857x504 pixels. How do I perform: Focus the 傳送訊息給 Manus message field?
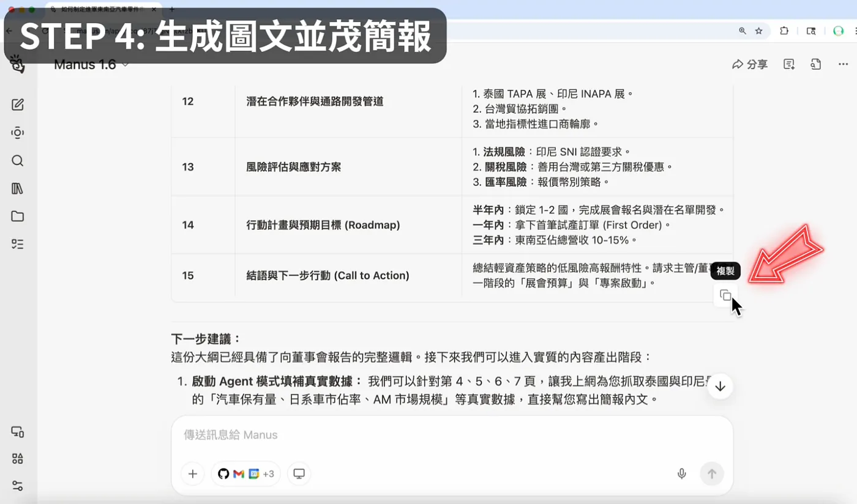pyautogui.click(x=452, y=435)
